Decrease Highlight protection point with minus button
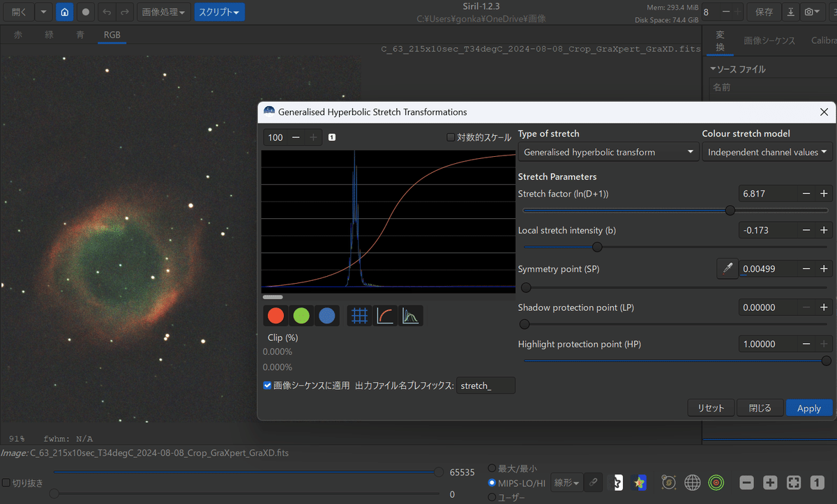 pyautogui.click(x=806, y=344)
